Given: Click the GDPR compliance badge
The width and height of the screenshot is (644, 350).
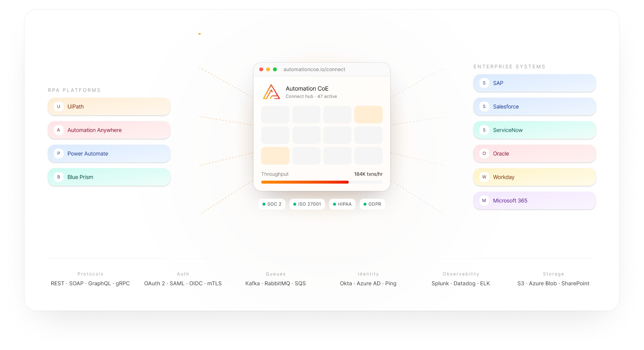Looking at the screenshot, I should coord(372,204).
